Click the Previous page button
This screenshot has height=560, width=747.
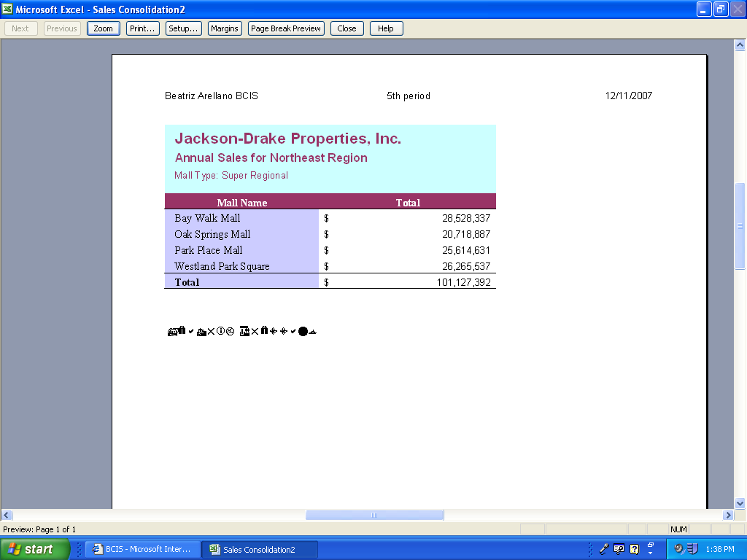point(62,28)
